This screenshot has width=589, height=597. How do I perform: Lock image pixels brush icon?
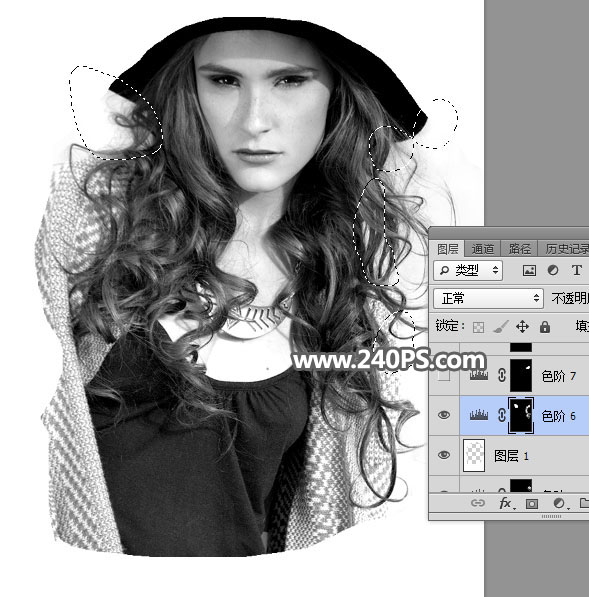click(x=500, y=327)
